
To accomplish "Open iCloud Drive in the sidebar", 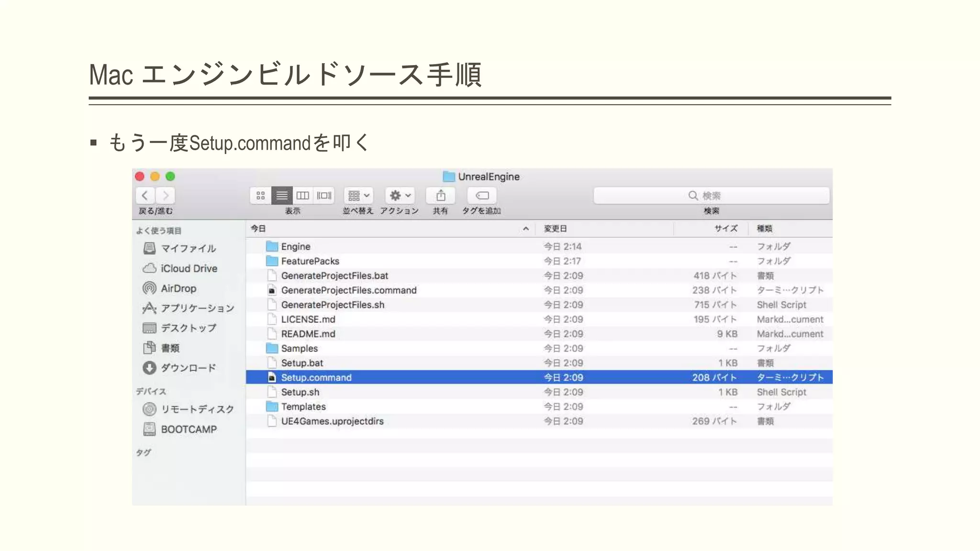I will [x=180, y=268].
